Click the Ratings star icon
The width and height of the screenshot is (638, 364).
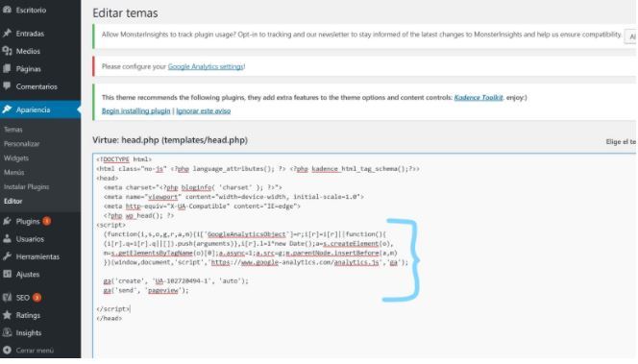pyautogui.click(x=7, y=315)
